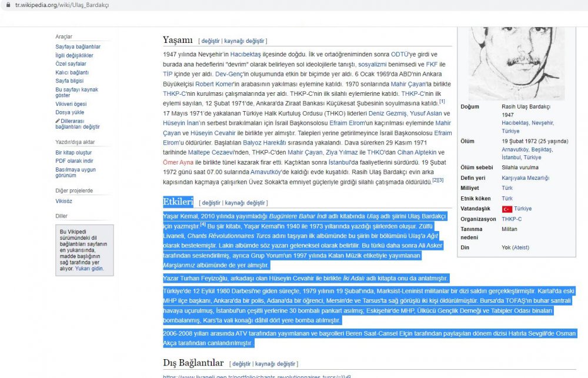Screen dimensions: 588x378
Task: Follow the Cihan Alptekin link
Action: (x=417, y=152)
